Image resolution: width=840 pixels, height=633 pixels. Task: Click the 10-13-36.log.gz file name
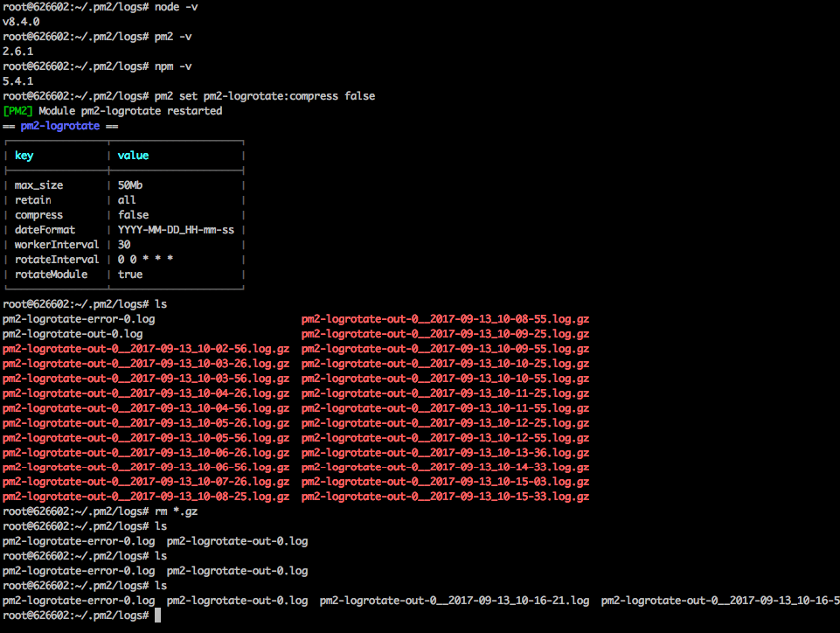[x=445, y=453]
